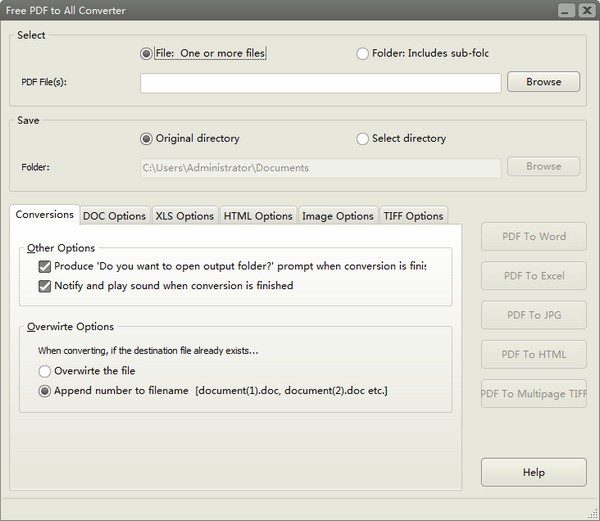600x521 pixels.
Task: Click Browse next to PDF File(s)
Action: [x=544, y=82]
